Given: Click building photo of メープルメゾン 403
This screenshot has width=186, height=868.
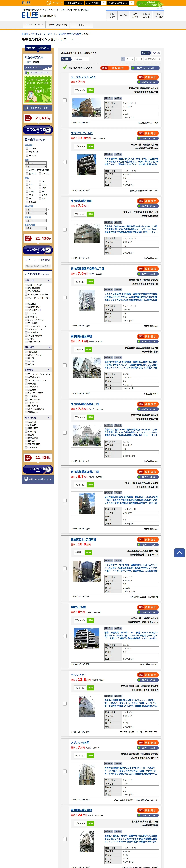Looking at the screenshot, I should click(87, 107).
